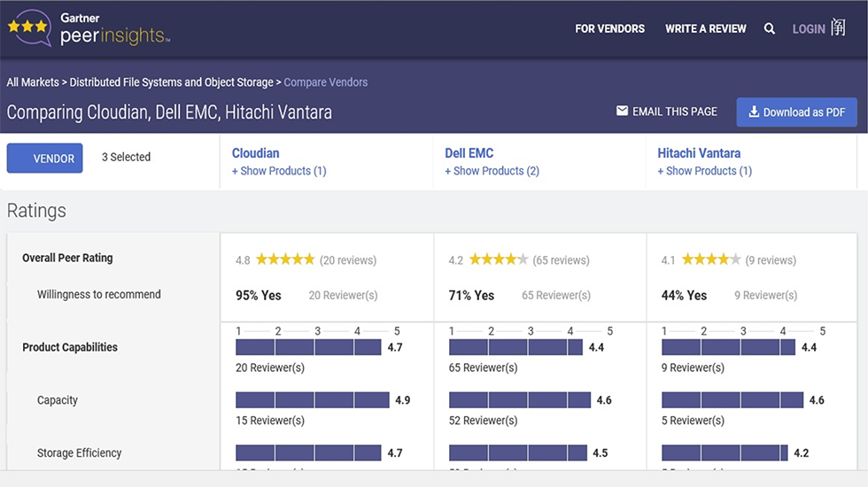The width and height of the screenshot is (868, 487).
Task: Open Distributed File Systems and Object Storage breadcrumb
Action: coord(172,82)
